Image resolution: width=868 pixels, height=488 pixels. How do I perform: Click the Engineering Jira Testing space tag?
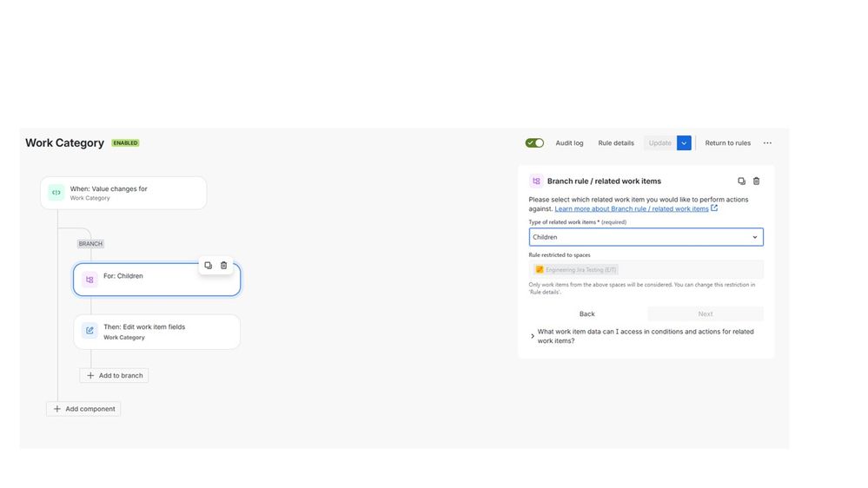pos(576,269)
